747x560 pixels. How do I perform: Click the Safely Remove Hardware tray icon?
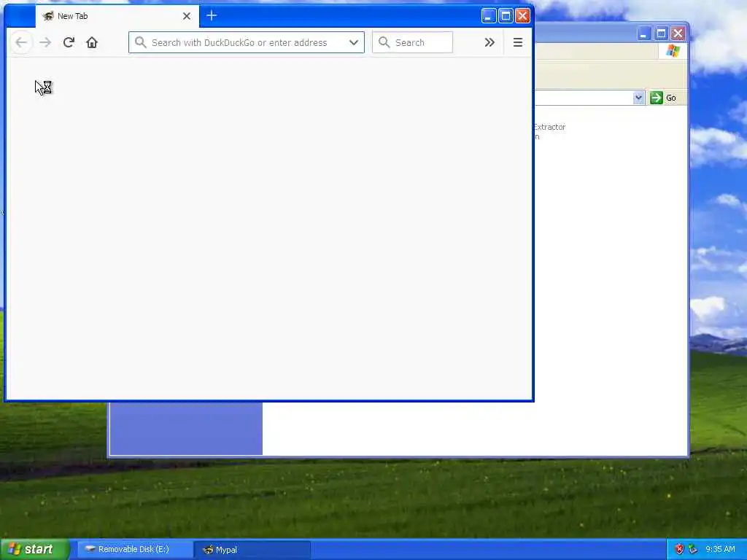[693, 550]
